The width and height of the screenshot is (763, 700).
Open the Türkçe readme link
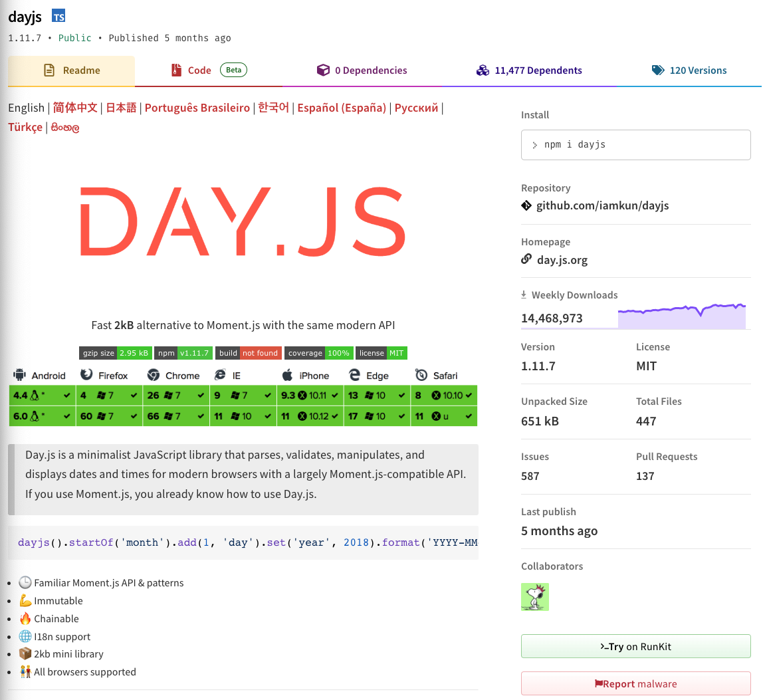(x=25, y=127)
